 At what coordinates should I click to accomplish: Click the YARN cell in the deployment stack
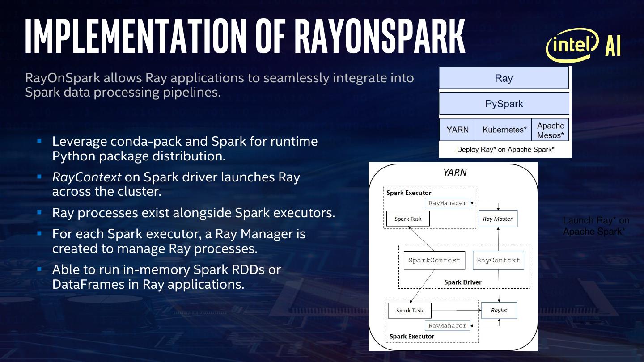point(457,130)
